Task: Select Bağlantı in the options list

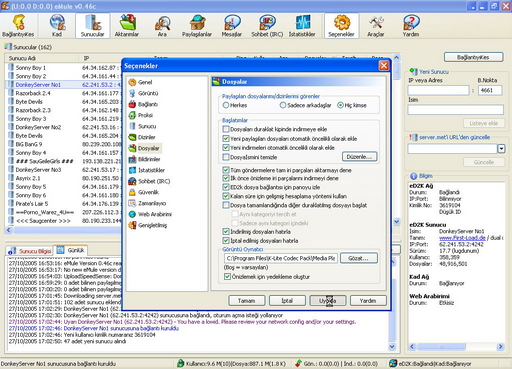Action: pyautogui.click(x=143, y=104)
